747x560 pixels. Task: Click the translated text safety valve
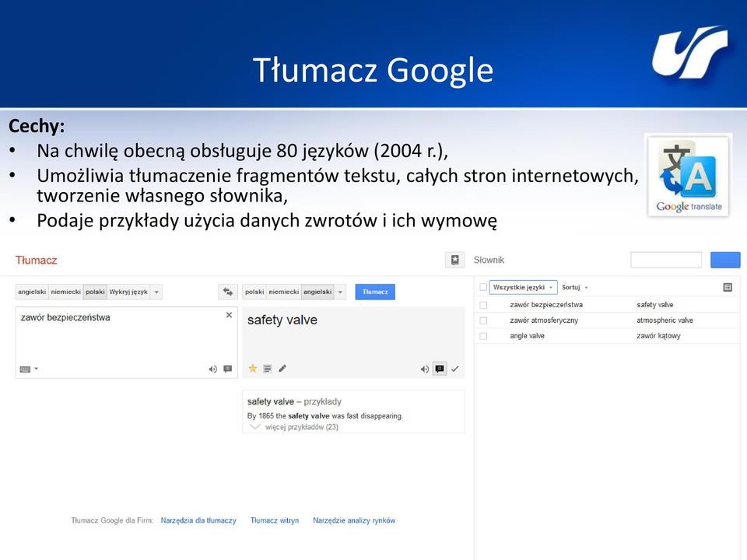point(282,320)
